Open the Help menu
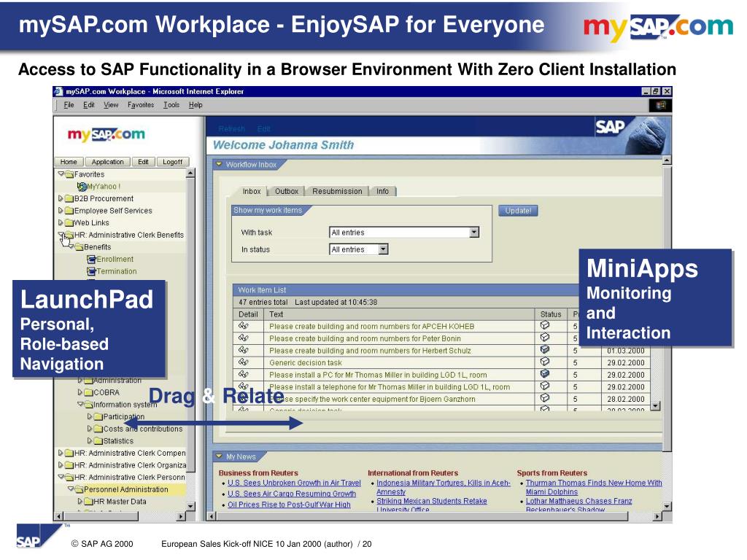The height and width of the screenshot is (560, 747). tap(196, 105)
